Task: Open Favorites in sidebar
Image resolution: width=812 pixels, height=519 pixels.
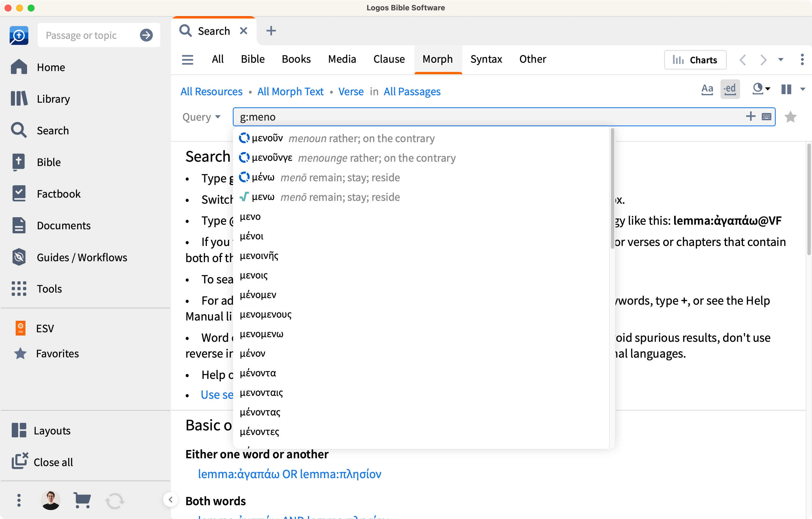Action: tap(46, 353)
